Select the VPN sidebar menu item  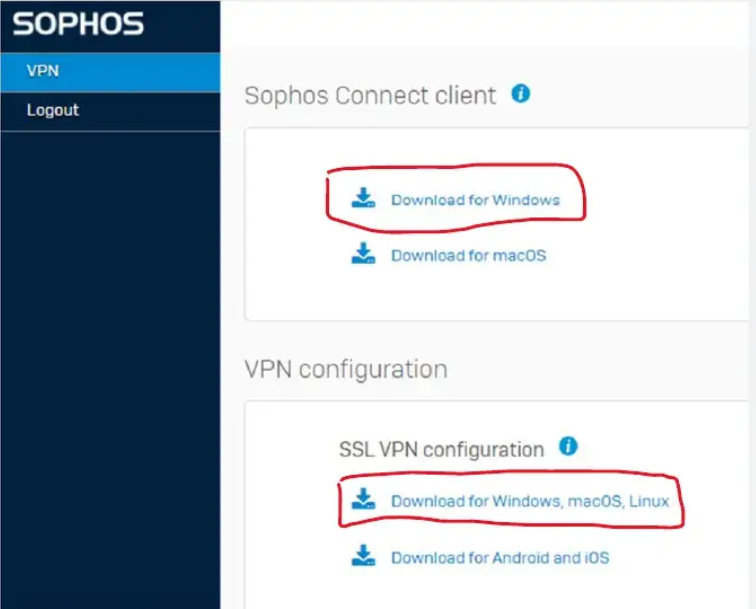(110, 71)
